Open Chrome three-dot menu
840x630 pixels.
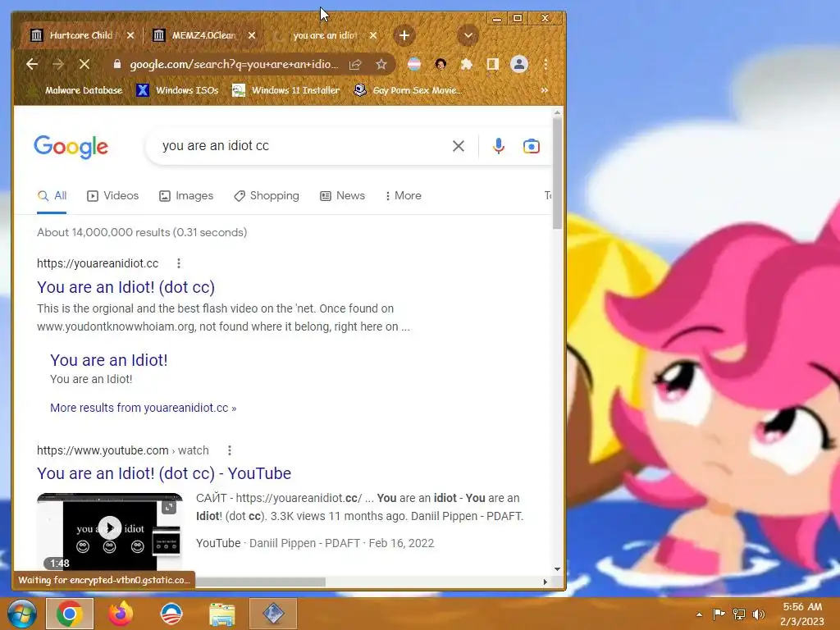click(546, 64)
